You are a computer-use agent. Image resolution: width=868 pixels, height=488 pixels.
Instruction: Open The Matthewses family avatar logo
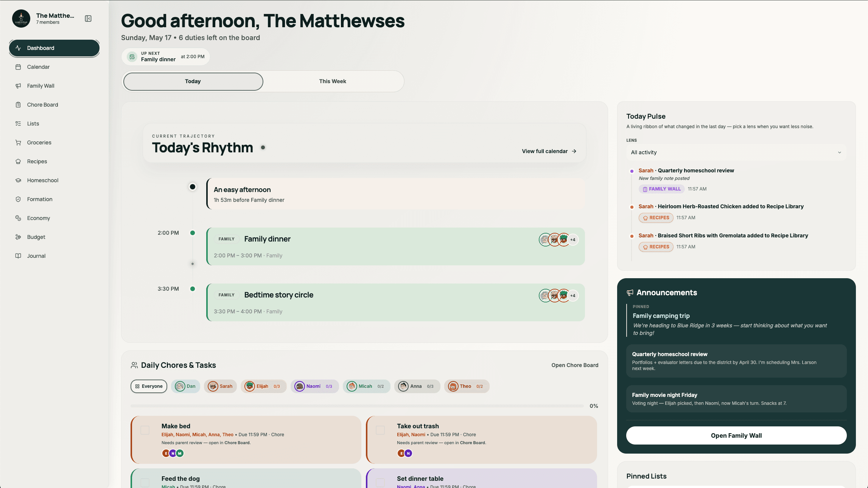[x=21, y=19]
